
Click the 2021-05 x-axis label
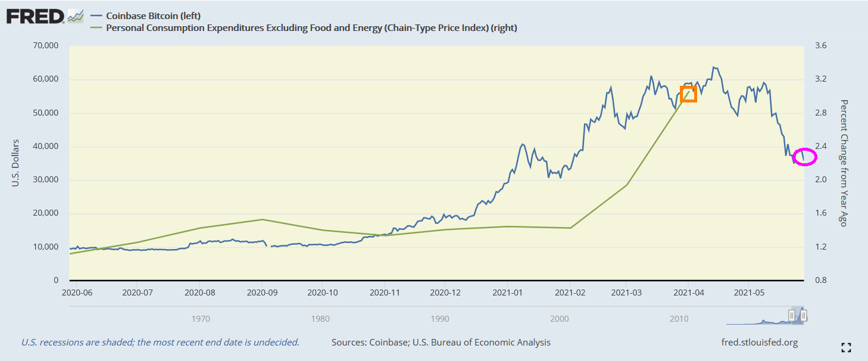pyautogui.click(x=748, y=292)
